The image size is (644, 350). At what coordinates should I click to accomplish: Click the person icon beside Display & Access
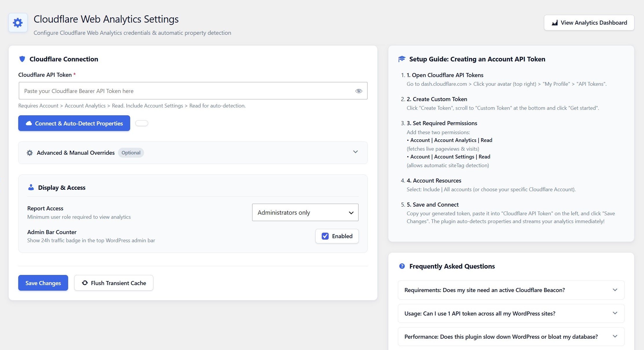(x=31, y=187)
